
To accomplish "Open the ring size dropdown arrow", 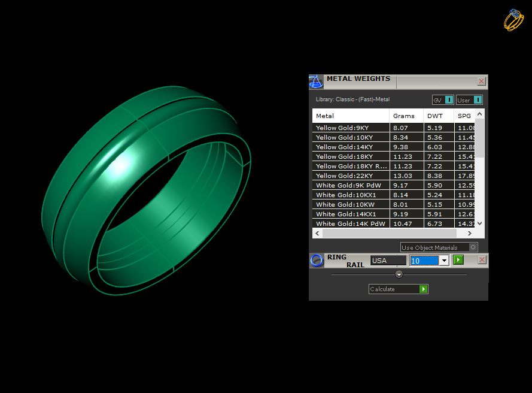I will [x=444, y=261].
